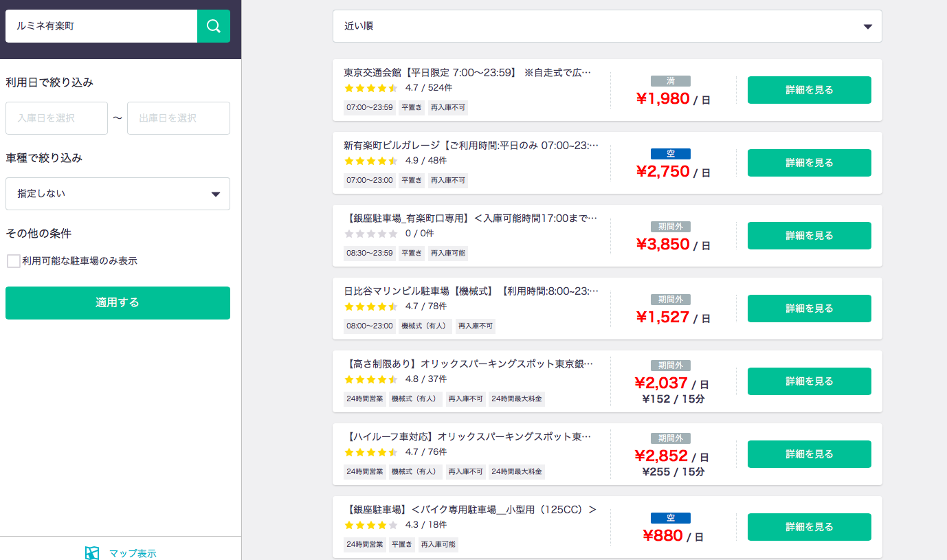
Task: Open the 近い順 sort dropdown
Action: pyautogui.click(x=608, y=26)
